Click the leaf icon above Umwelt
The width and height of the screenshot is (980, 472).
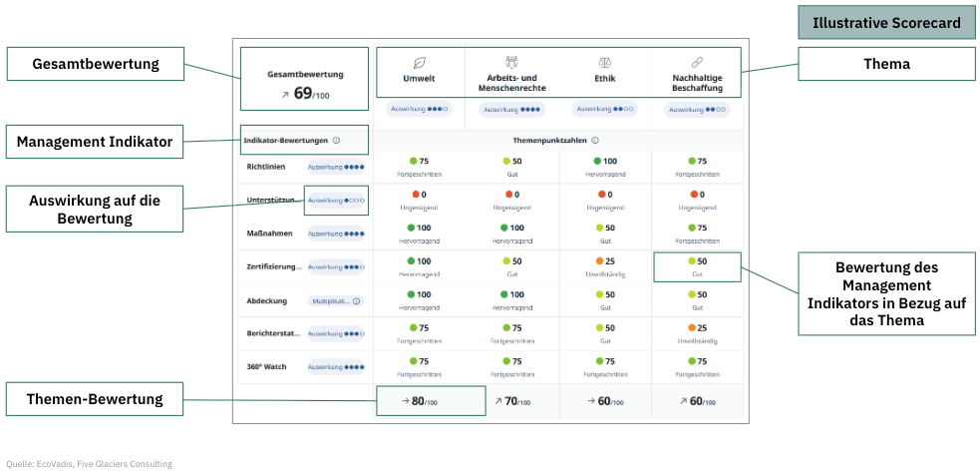coord(419,61)
